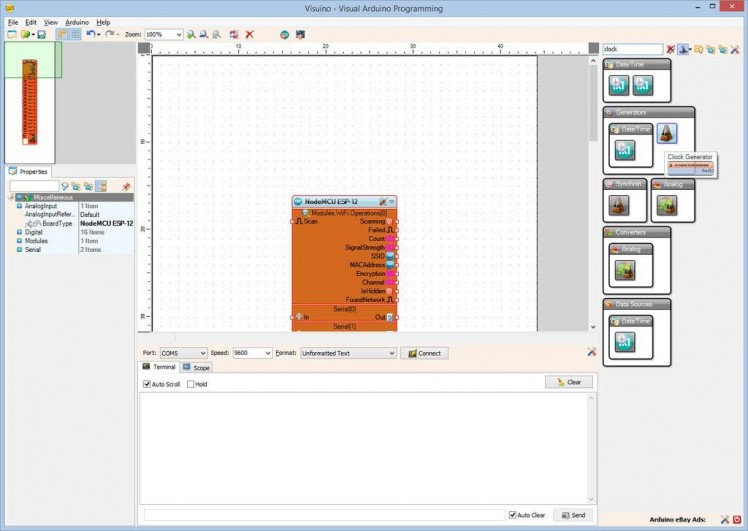This screenshot has height=531, width=748.
Task: Switch to the Scope tab
Action: coord(197,368)
